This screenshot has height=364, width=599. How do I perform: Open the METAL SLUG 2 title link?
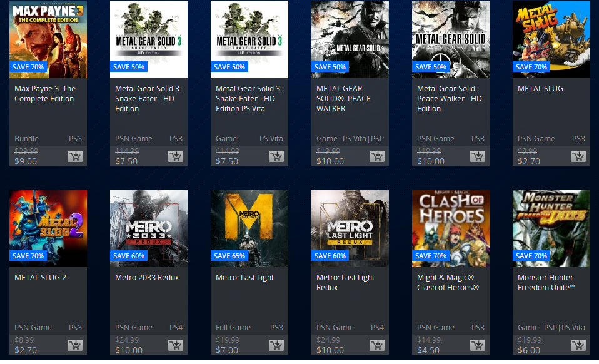41,278
